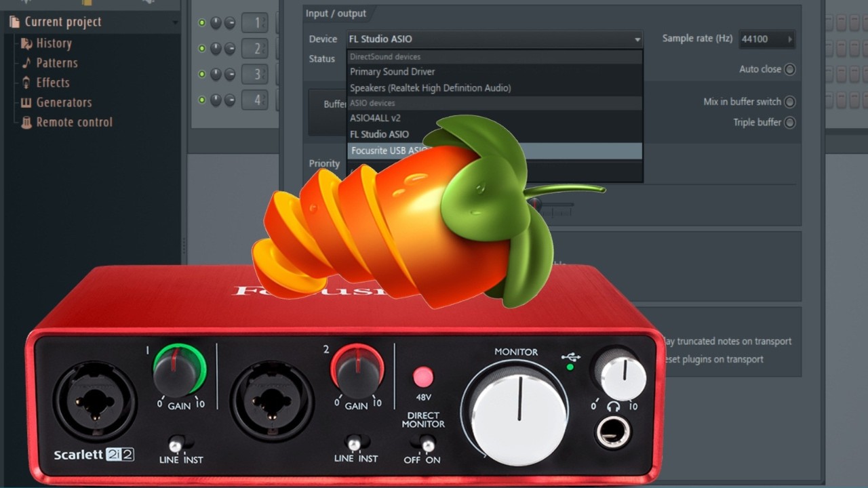Enable the Auto close option
868x488 pixels.
click(789, 69)
